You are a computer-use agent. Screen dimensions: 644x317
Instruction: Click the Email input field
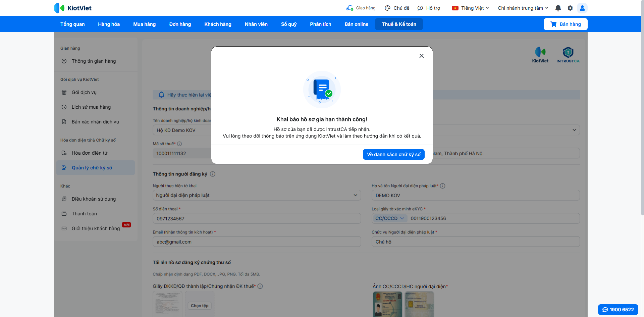point(257,242)
